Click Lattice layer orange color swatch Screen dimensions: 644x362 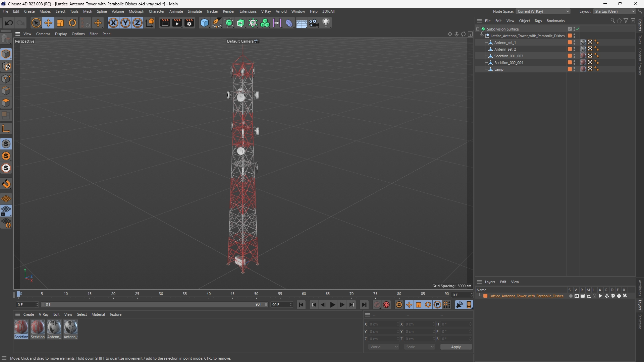tap(485, 296)
